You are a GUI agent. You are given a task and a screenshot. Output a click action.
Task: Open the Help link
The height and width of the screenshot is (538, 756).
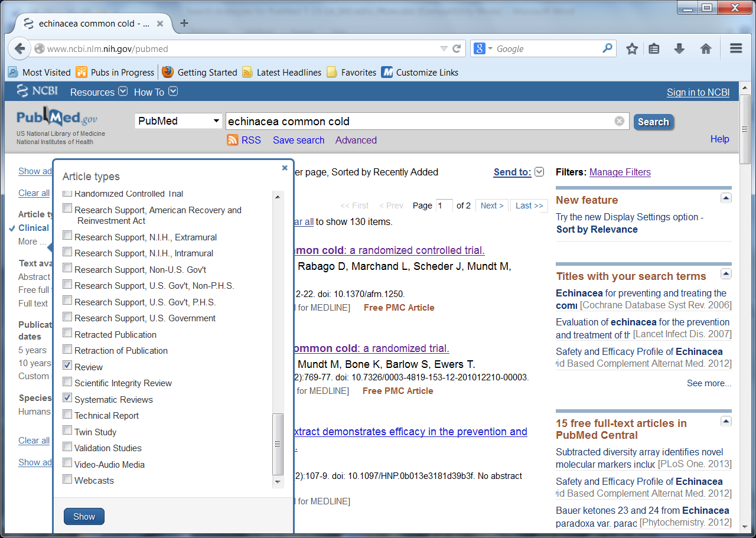coord(720,139)
